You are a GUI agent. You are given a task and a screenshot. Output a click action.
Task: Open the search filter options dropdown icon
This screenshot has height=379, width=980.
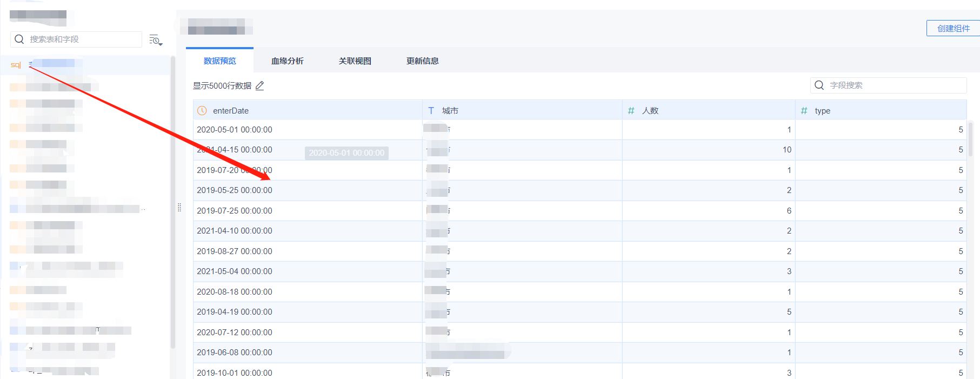[156, 40]
